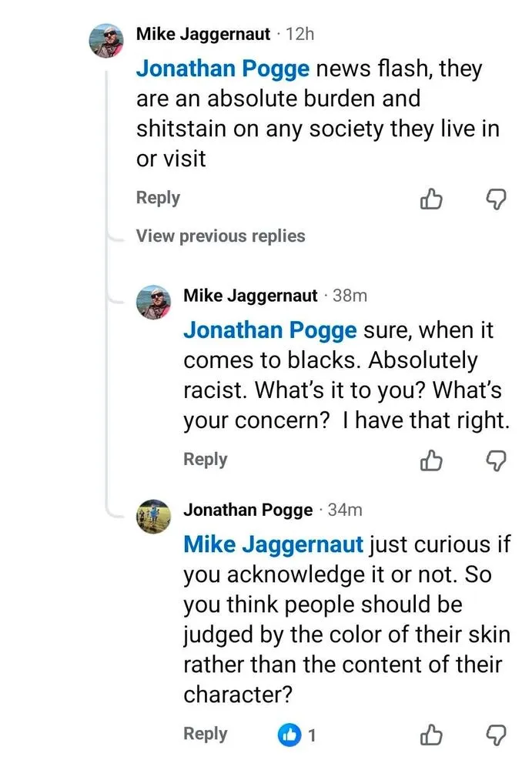Expand View previous replies
Image resolution: width=532 pixels, height=770 pixels.
(x=220, y=236)
